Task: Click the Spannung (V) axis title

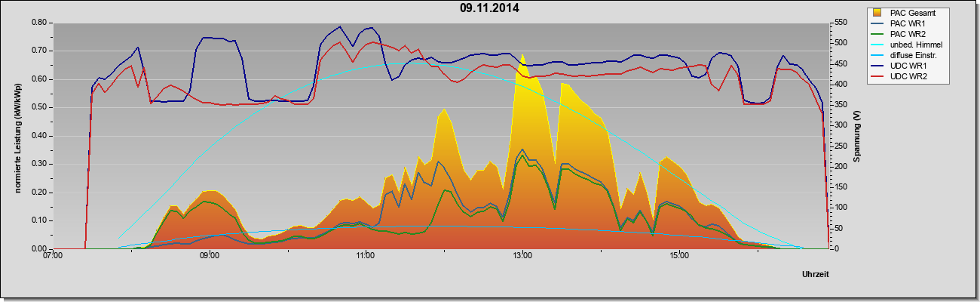Action: [x=856, y=136]
